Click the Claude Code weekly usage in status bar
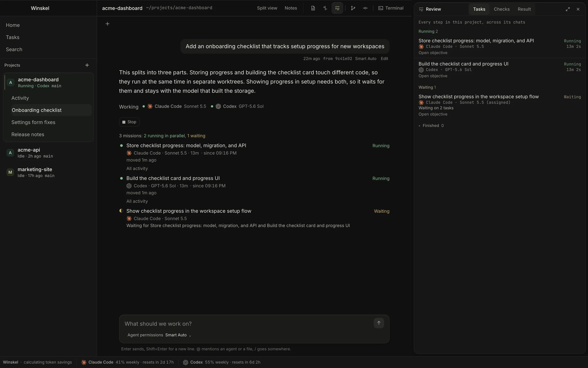Screen dimensions: 588x368 (127, 362)
